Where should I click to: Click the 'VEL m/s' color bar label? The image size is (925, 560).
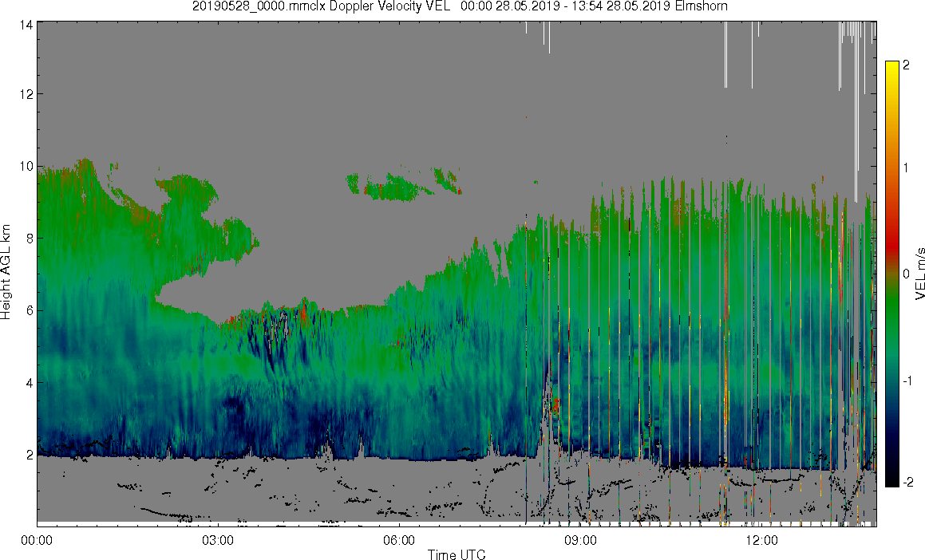(919, 274)
